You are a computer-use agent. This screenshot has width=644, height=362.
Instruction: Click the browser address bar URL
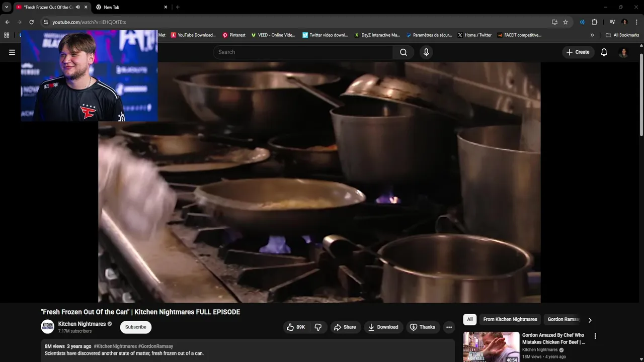[x=89, y=22]
